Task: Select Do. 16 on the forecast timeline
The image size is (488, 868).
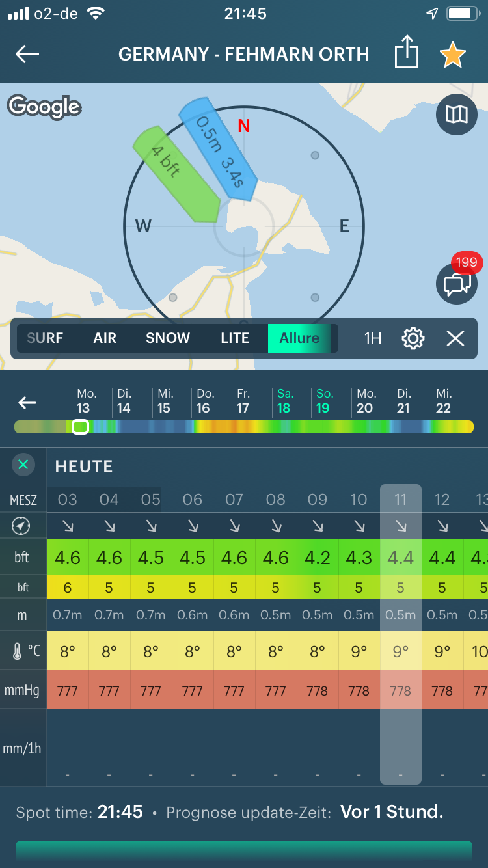Action: 204,401
